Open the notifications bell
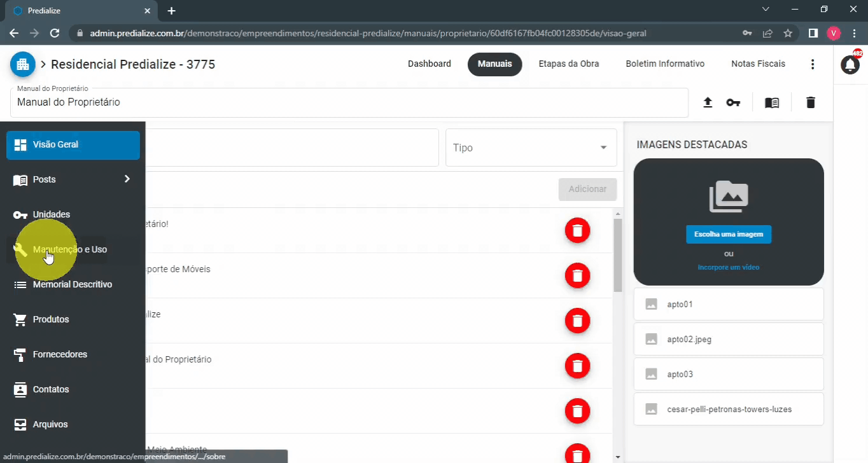868x463 pixels. [850, 64]
